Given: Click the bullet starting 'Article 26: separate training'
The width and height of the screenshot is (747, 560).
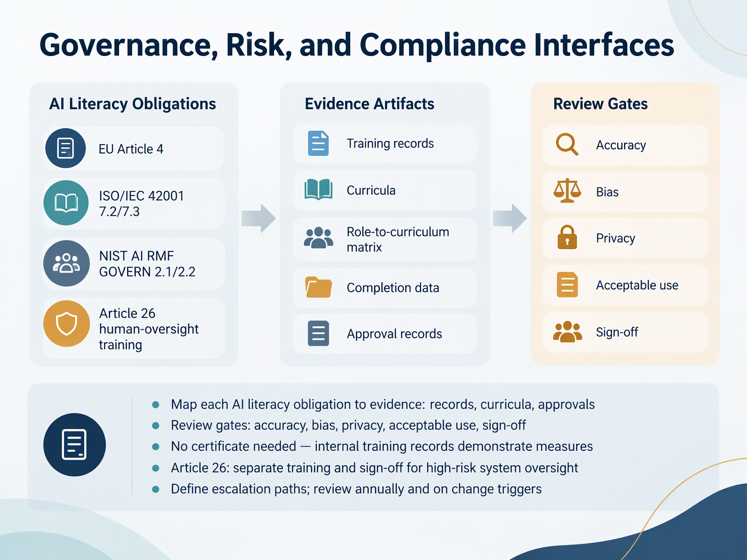Looking at the screenshot, I should click(x=374, y=468).
